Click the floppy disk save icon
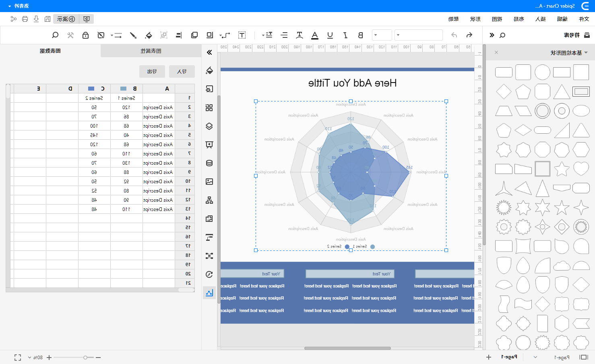The height and width of the screenshot is (364, 595). coord(48,19)
